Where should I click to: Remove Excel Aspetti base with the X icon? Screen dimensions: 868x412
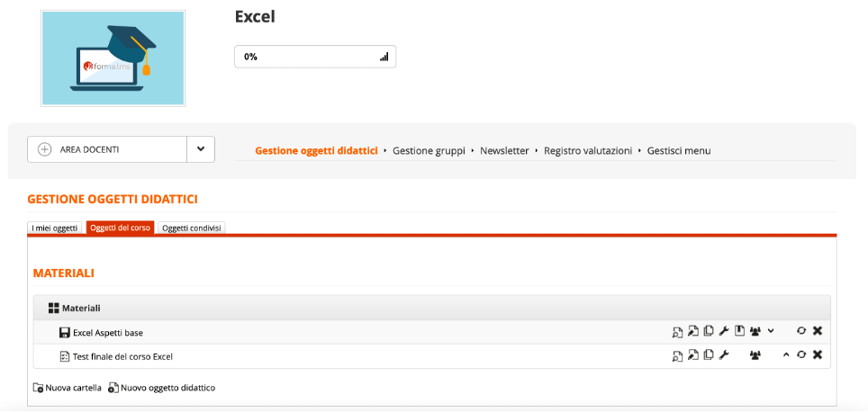pyautogui.click(x=818, y=332)
